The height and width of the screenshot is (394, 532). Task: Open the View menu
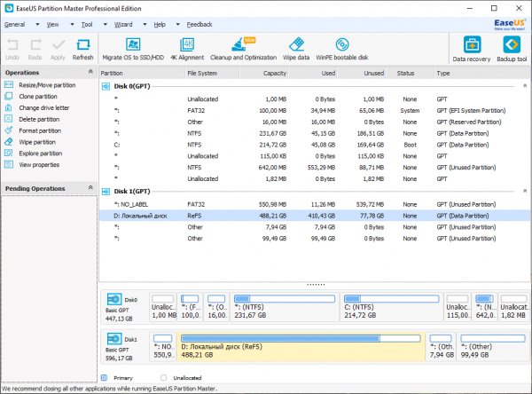coord(52,25)
